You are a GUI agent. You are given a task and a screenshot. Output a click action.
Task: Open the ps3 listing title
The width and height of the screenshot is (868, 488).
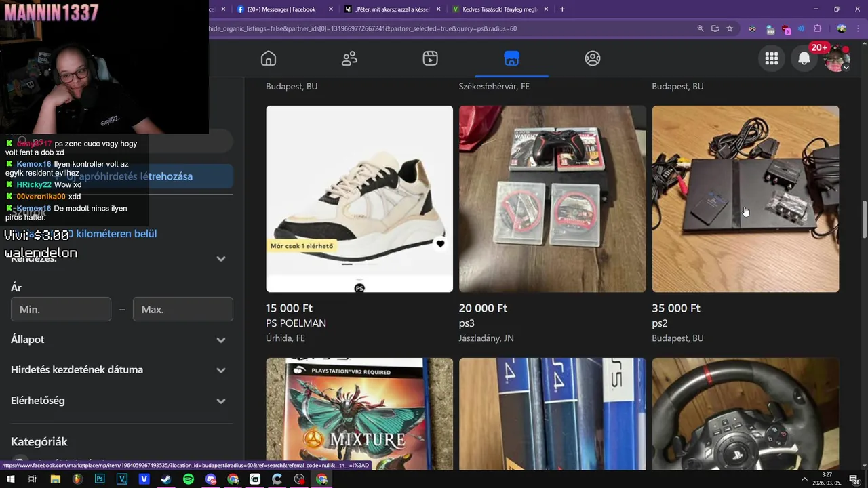point(467,323)
